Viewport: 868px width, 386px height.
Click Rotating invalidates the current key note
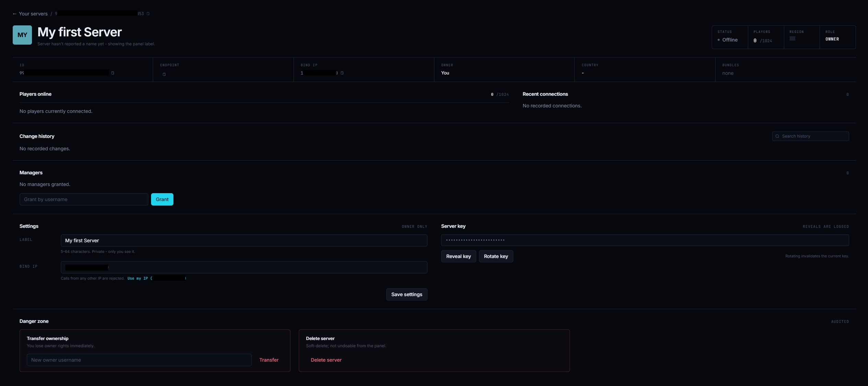[817, 256]
